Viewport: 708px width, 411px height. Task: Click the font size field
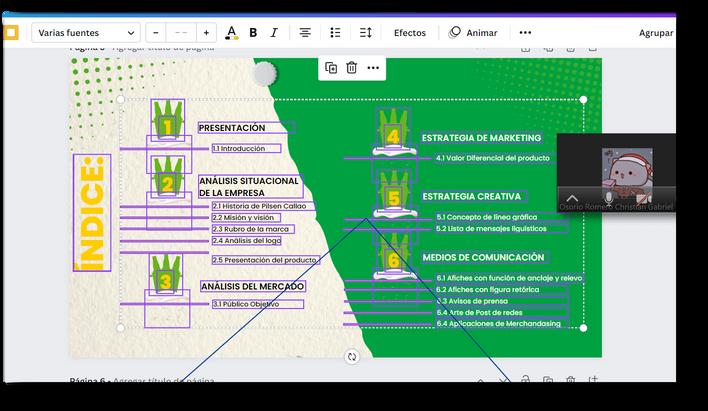tap(181, 33)
